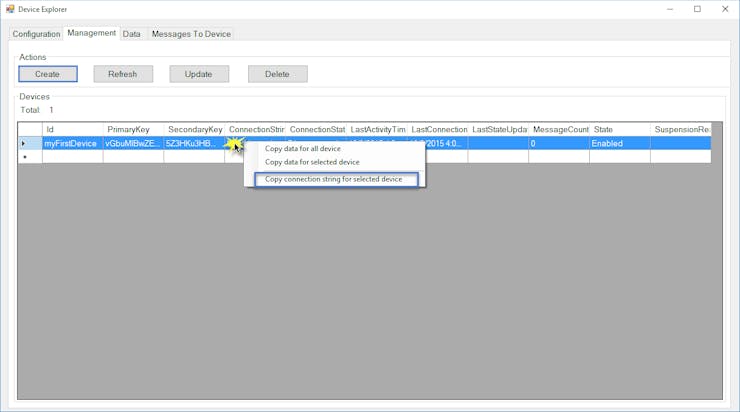Click the Id column header
This screenshot has width=740, height=412.
pyautogui.click(x=73, y=129)
